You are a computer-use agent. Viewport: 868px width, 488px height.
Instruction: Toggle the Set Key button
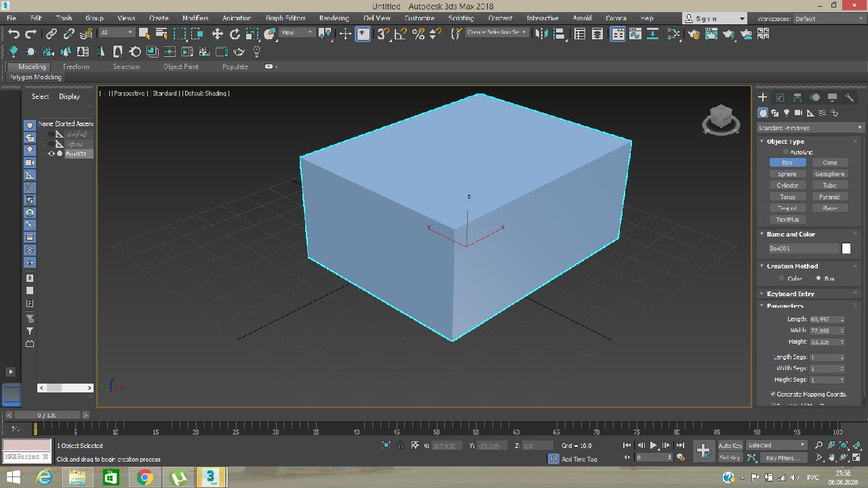tap(730, 457)
